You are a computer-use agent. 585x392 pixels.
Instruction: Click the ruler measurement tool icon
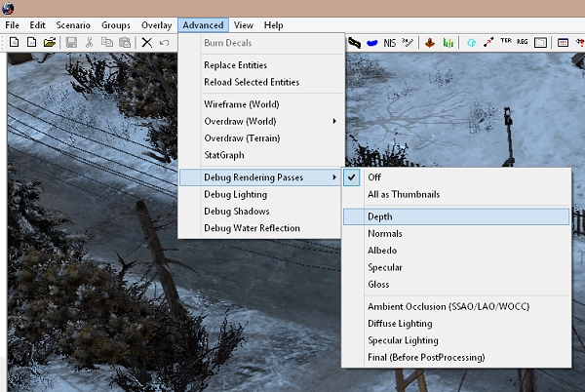pyautogui.click(x=408, y=42)
